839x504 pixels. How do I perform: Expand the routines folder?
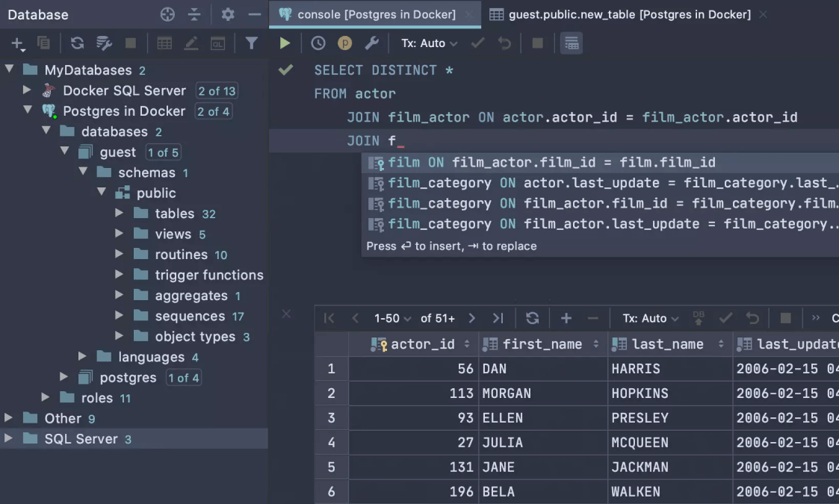(120, 254)
